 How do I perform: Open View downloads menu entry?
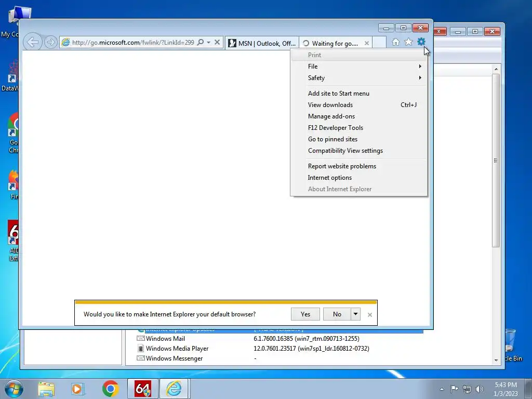[x=359, y=105]
